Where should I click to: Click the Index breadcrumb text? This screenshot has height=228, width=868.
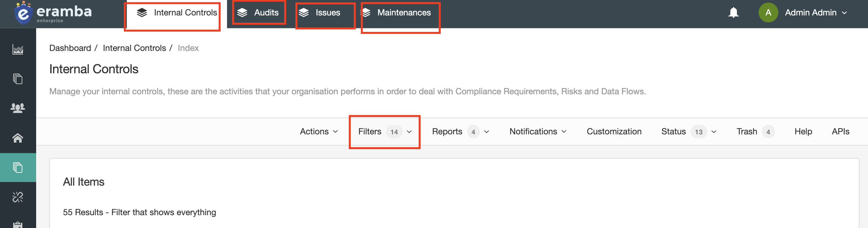[188, 48]
